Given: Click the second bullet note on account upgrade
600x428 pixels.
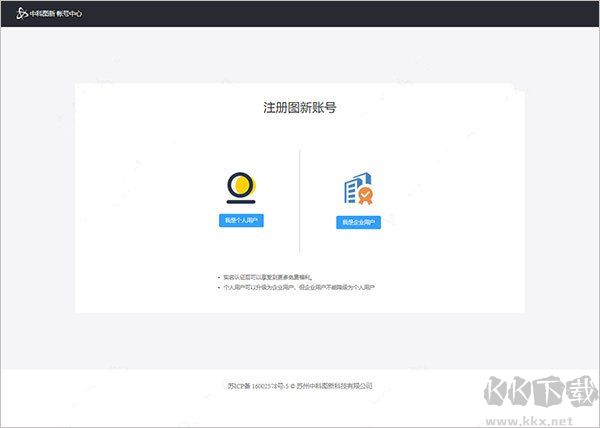Looking at the screenshot, I should [299, 287].
